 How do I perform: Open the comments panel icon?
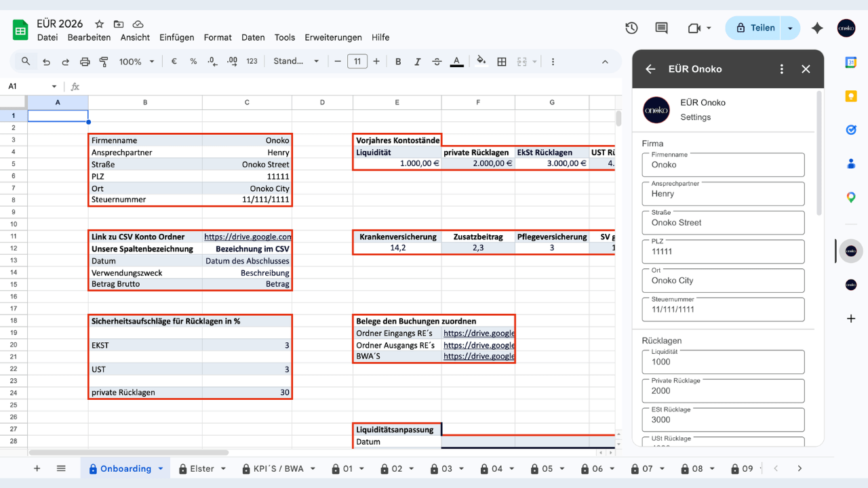(x=661, y=28)
